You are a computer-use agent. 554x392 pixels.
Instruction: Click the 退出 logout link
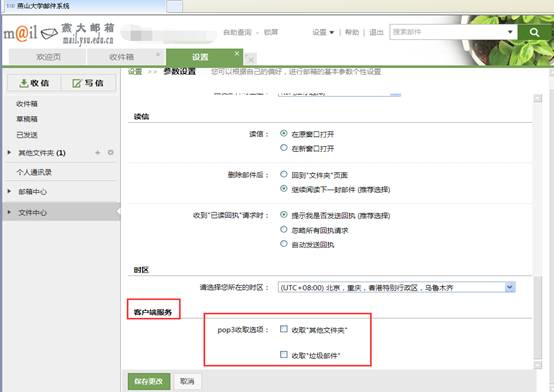pos(376,32)
